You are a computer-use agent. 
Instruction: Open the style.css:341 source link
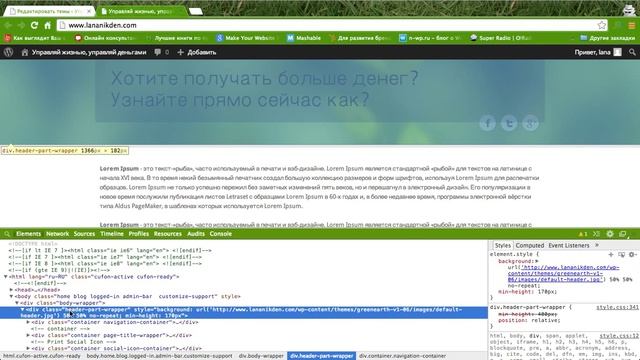pyautogui.click(x=617, y=307)
